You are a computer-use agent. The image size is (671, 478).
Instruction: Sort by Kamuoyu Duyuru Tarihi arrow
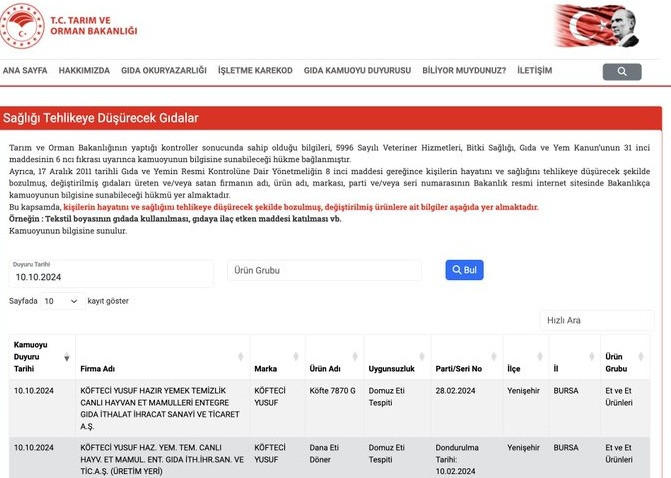(x=67, y=357)
